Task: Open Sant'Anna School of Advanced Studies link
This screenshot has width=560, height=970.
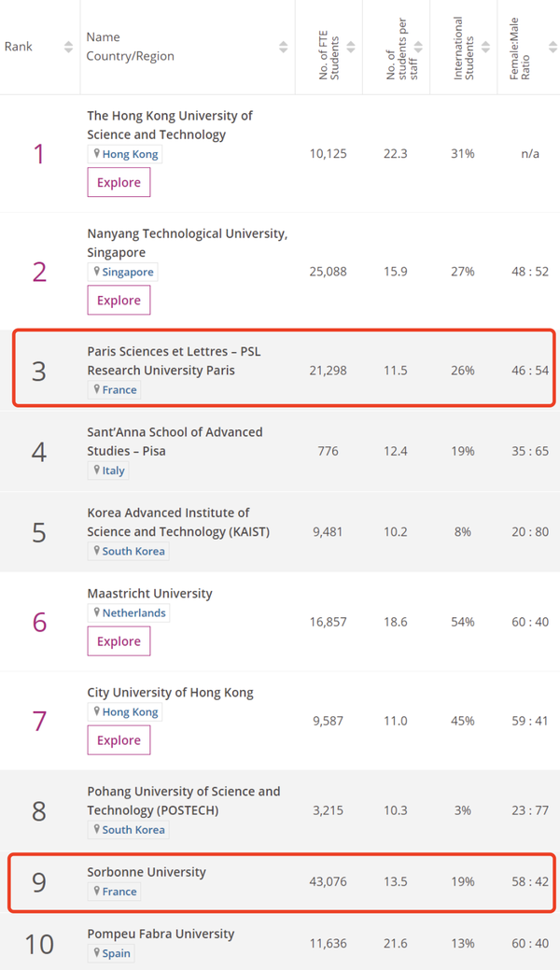Action: coord(175,441)
